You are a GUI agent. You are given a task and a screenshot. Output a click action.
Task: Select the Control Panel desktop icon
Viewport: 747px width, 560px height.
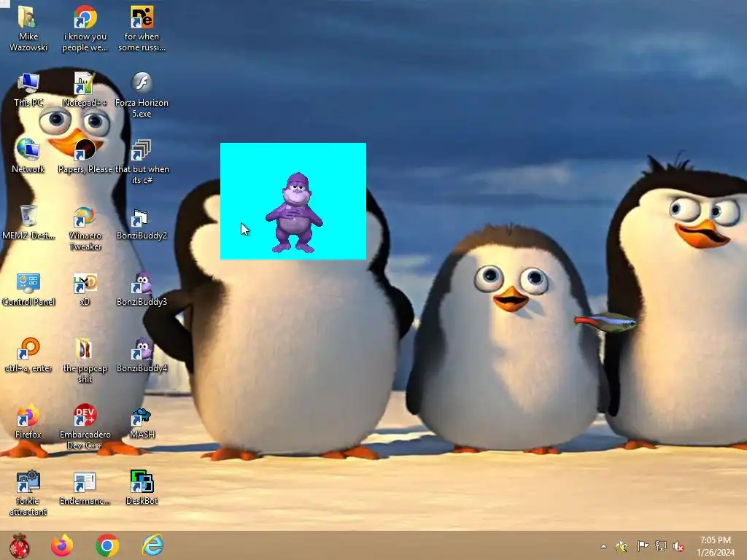(28, 289)
